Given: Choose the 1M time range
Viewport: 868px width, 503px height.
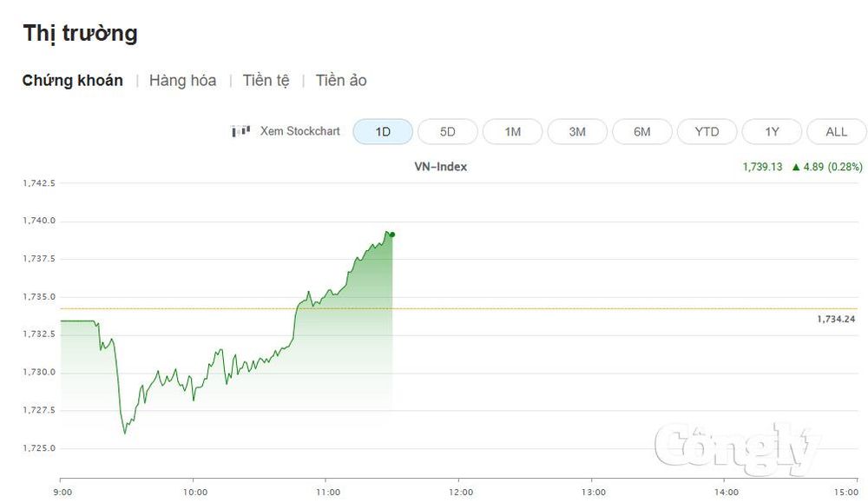Looking at the screenshot, I should point(513,132).
